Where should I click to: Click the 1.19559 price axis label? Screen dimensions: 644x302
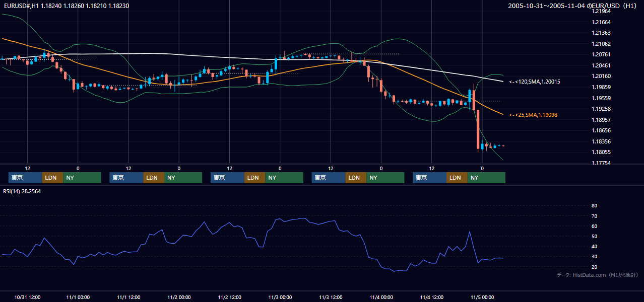pyautogui.click(x=601, y=98)
